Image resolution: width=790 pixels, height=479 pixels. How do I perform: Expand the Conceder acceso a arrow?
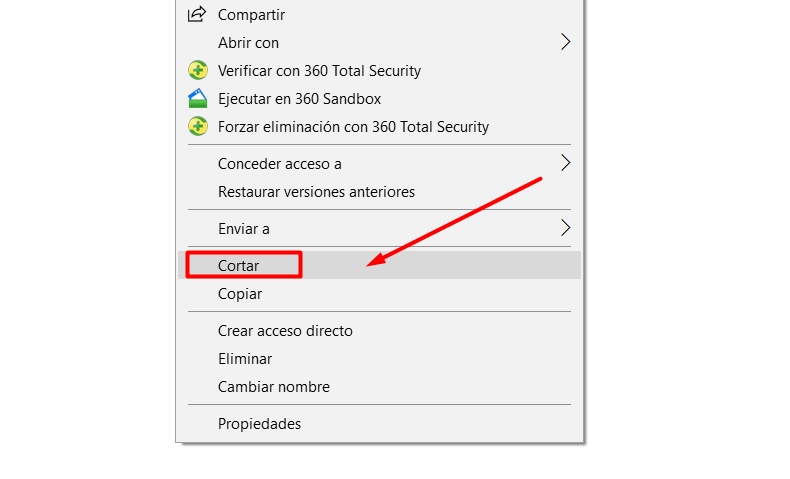[x=565, y=163]
